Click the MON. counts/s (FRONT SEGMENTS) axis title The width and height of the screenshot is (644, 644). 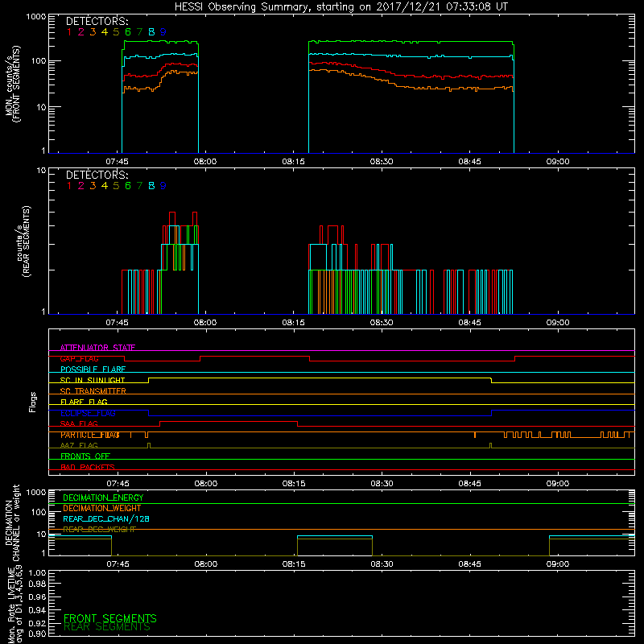pos(12,84)
